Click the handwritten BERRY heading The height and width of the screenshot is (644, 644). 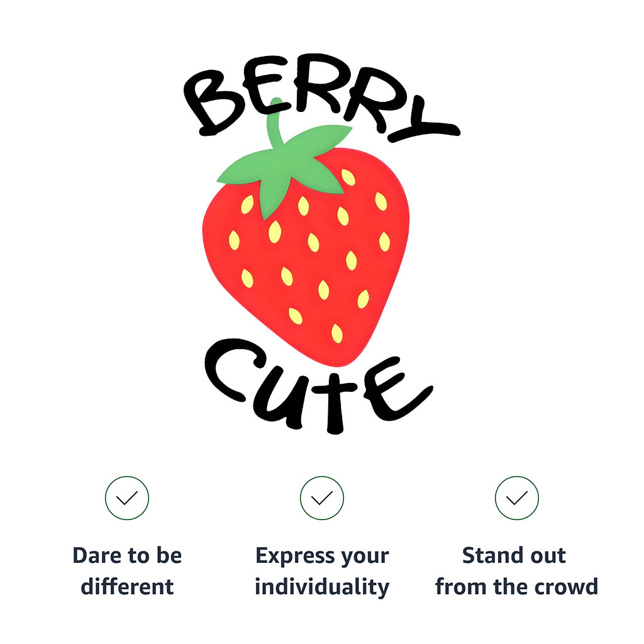[321, 97]
